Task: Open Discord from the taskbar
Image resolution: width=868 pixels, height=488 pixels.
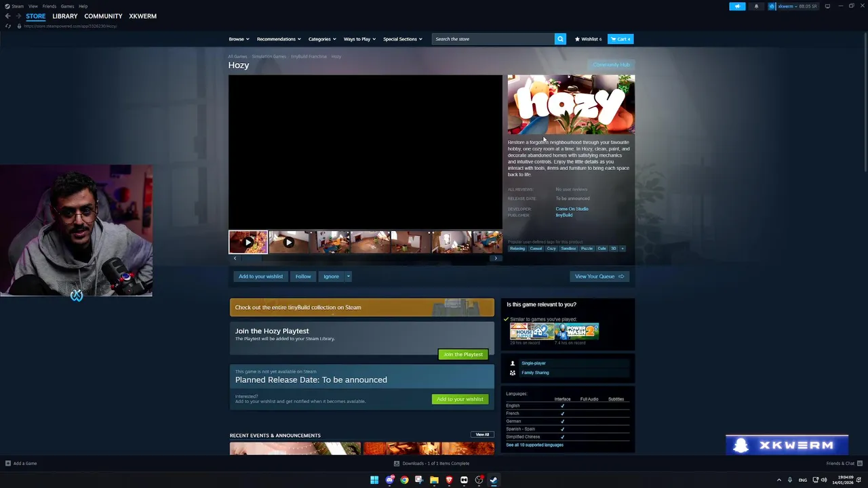Action: click(x=390, y=480)
